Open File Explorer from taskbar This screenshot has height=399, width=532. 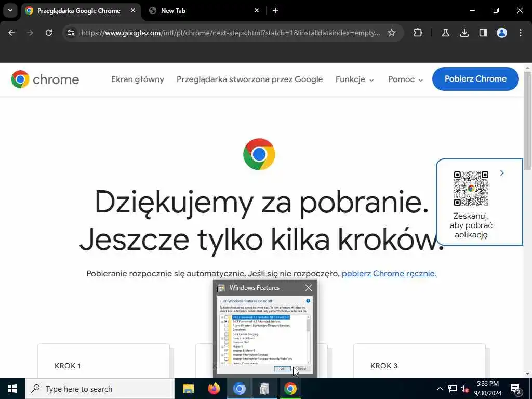188,389
